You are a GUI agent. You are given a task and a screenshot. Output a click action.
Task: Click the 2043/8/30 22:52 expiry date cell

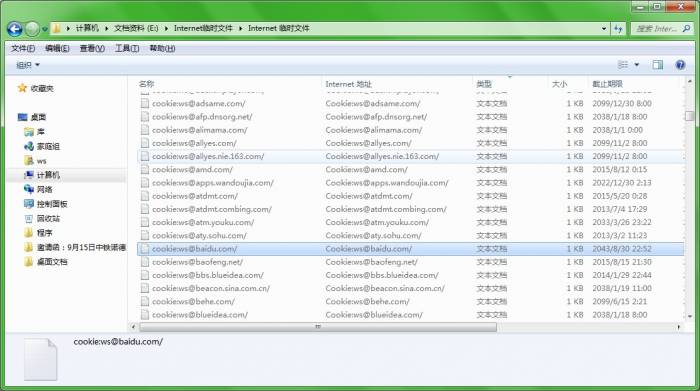(622, 249)
